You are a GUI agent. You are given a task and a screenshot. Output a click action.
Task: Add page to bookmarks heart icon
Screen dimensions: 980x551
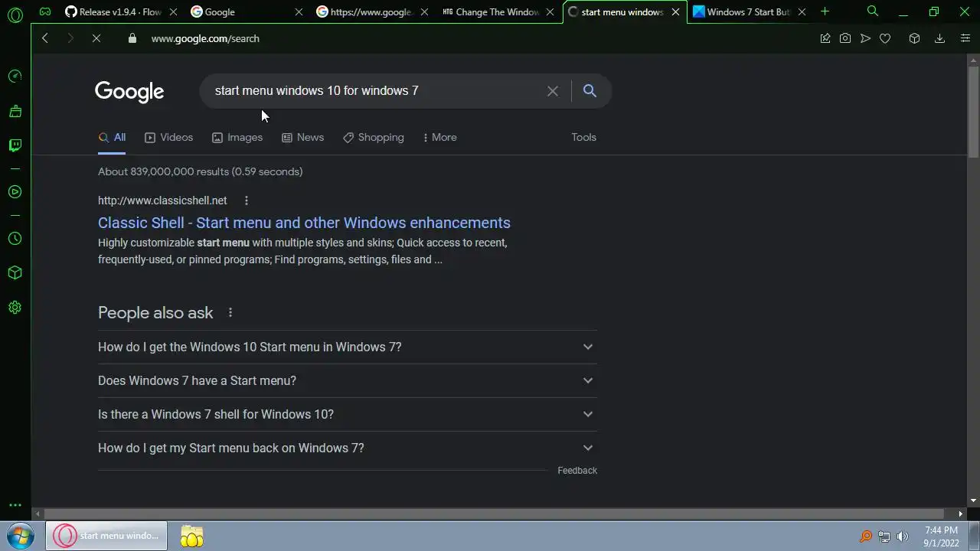tap(885, 38)
